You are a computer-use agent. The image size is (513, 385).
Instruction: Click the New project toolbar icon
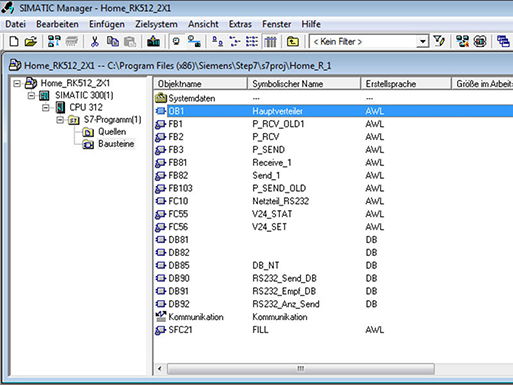[x=14, y=42]
